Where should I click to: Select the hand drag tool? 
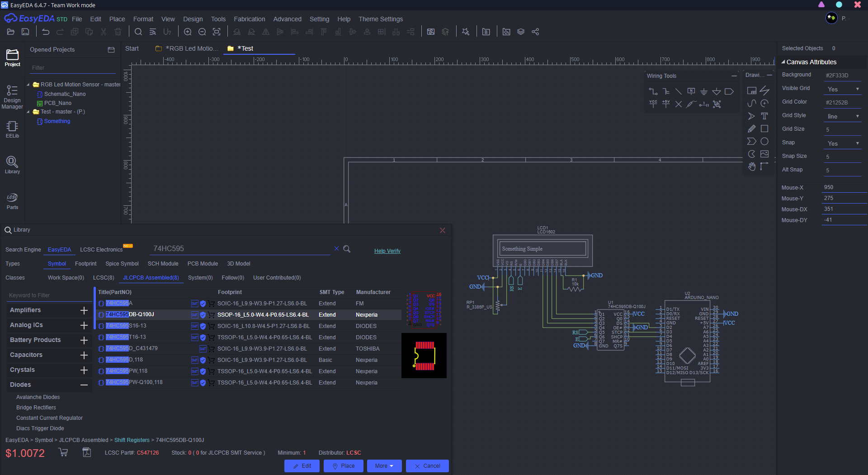751,166
